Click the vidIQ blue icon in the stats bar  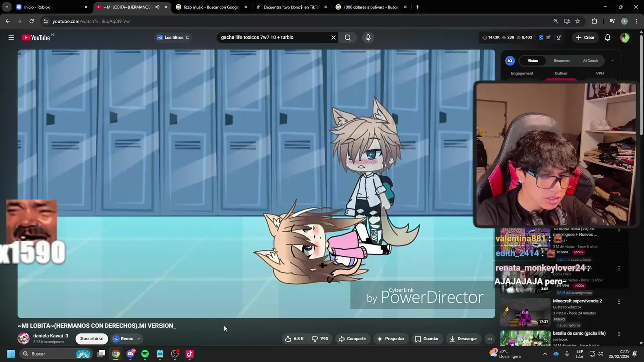tap(541, 38)
